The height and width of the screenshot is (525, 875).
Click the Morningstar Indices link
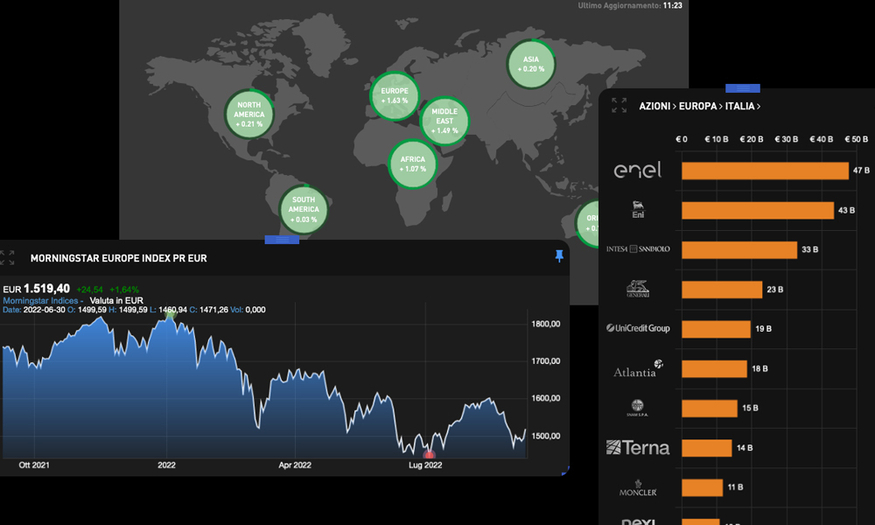click(x=43, y=300)
